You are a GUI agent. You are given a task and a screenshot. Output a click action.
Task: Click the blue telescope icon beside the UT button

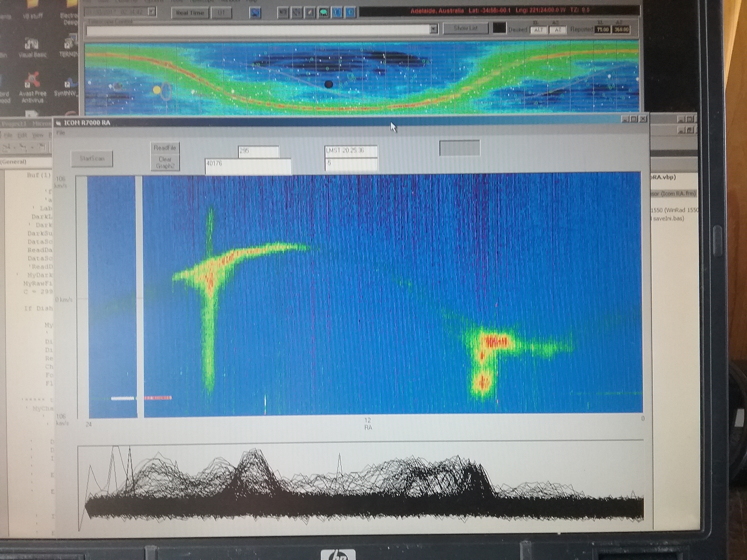[x=256, y=13]
